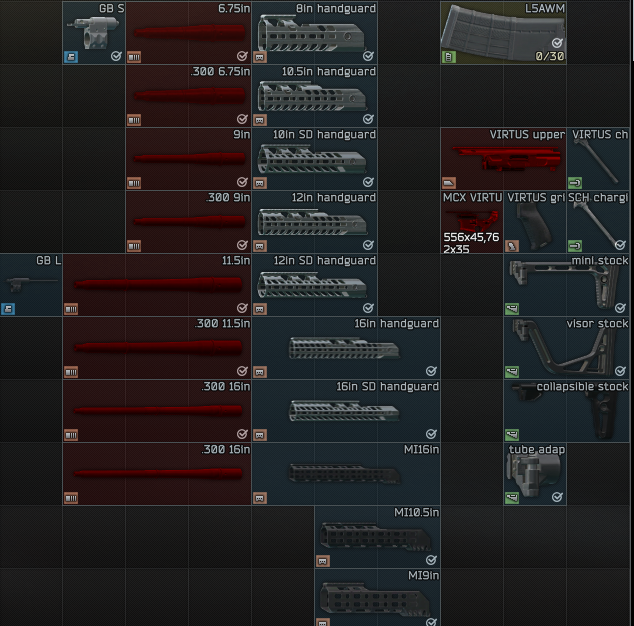
Task: Click the gas block type icon on GB S
Action: point(71,57)
